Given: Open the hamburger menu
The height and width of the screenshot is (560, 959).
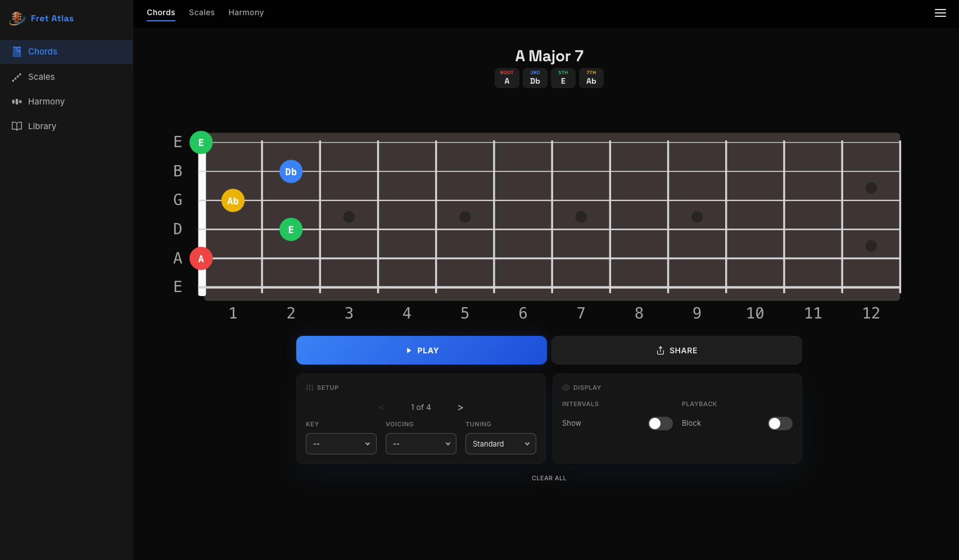Looking at the screenshot, I should (940, 13).
